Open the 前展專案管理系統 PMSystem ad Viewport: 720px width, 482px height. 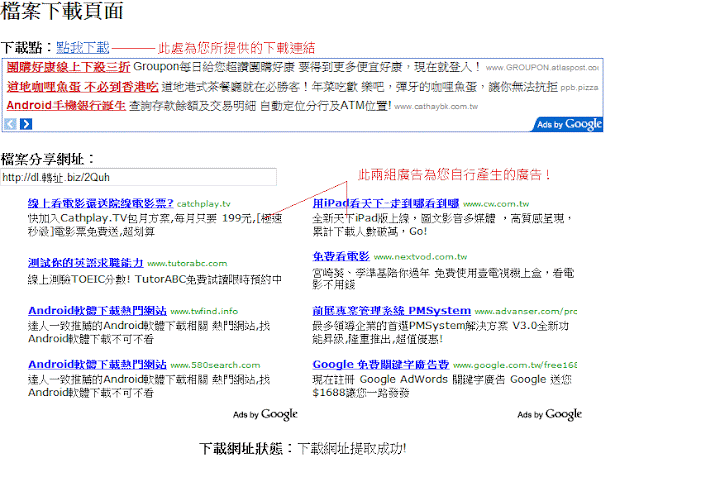(x=392, y=311)
